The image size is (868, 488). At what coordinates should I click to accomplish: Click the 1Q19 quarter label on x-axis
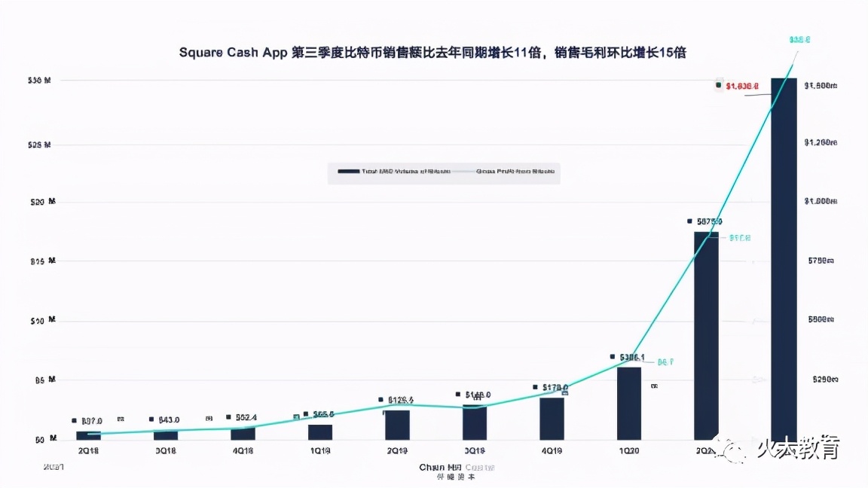320,451
